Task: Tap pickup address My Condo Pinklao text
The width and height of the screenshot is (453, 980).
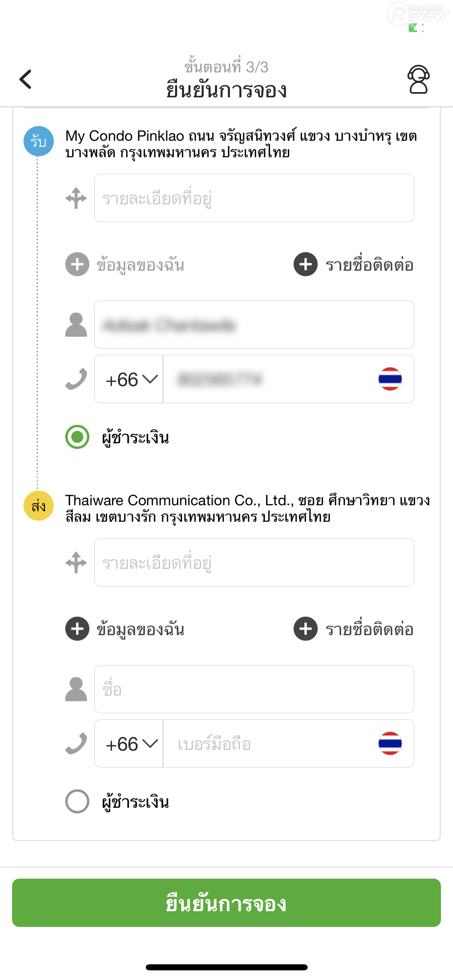Action: click(241, 144)
